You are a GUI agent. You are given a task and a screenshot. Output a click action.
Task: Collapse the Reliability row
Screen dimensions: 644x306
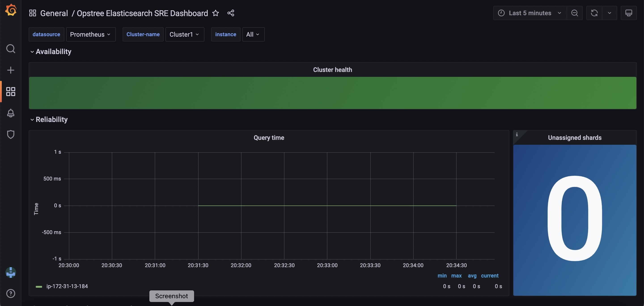(51, 120)
